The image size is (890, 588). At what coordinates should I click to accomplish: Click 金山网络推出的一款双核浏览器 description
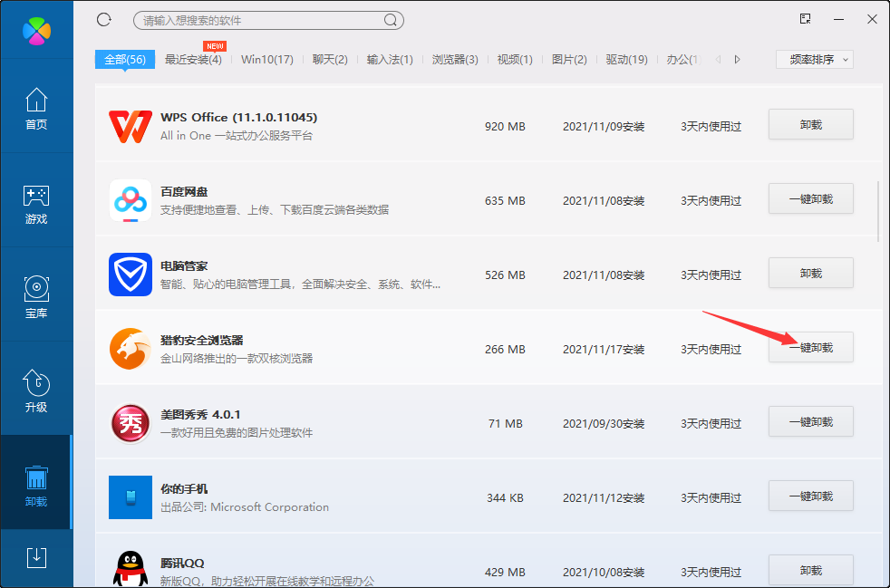[x=237, y=358]
